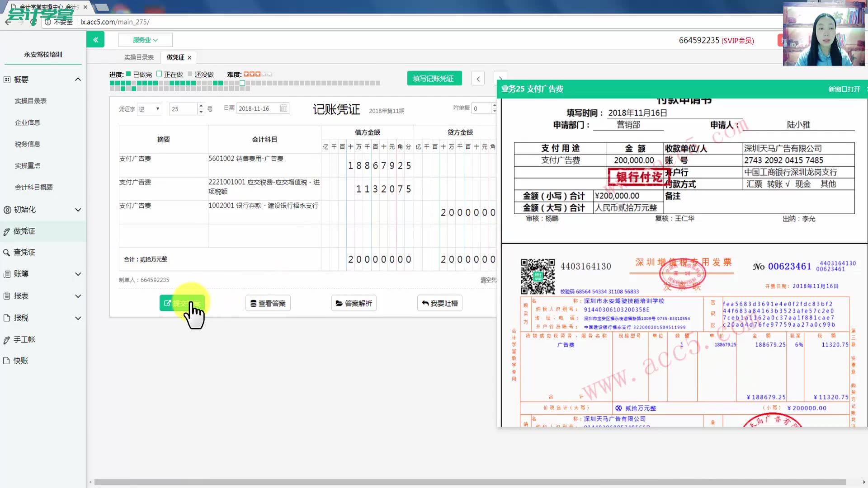Close the 做凭证 tab
Image resolution: width=868 pixels, height=488 pixels.
point(189,58)
